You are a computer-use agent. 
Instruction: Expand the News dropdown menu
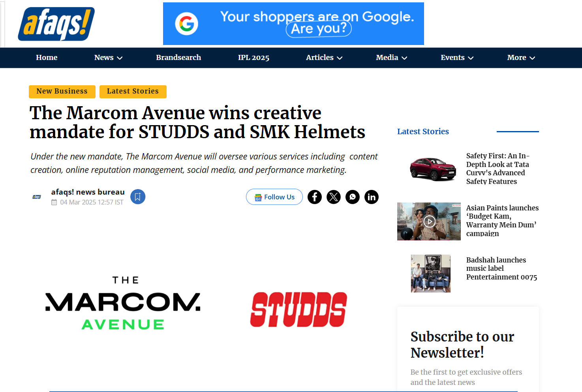tap(109, 58)
